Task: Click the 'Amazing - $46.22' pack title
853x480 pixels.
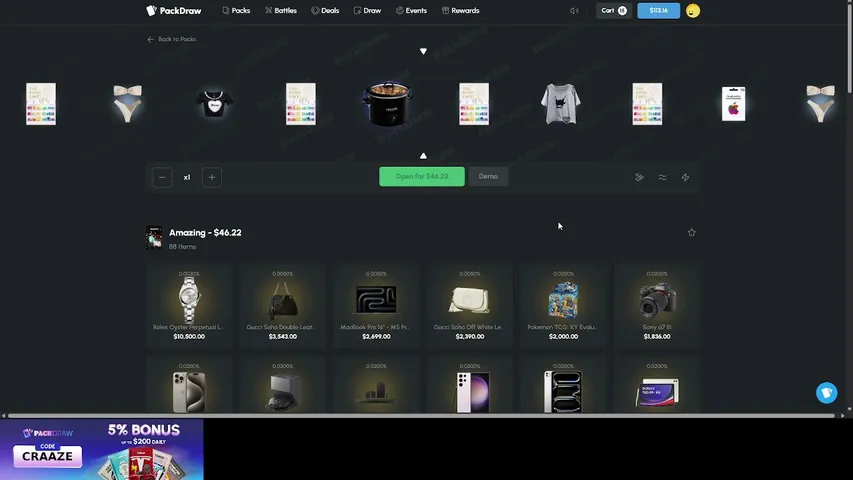Action: click(205, 232)
